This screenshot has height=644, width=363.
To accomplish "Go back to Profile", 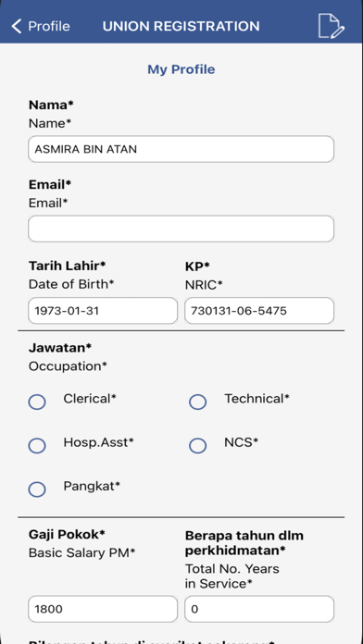I will 41,26.
